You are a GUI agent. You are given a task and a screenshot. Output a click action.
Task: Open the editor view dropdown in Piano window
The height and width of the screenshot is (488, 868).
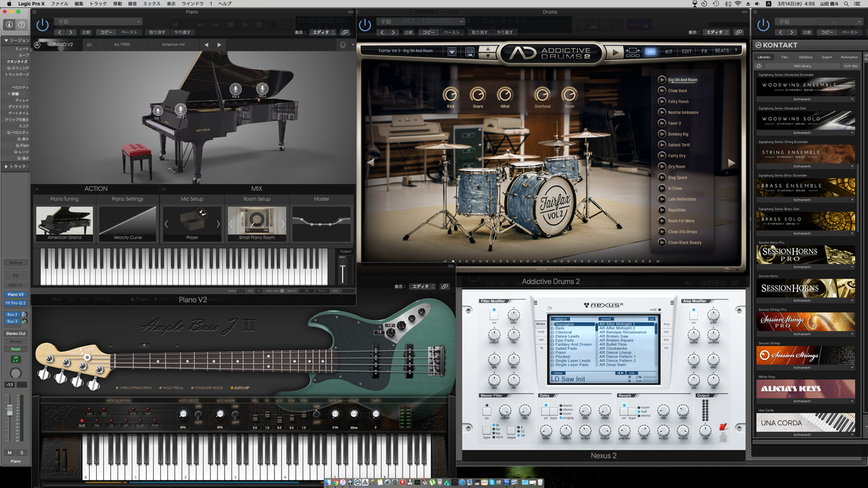point(324,33)
